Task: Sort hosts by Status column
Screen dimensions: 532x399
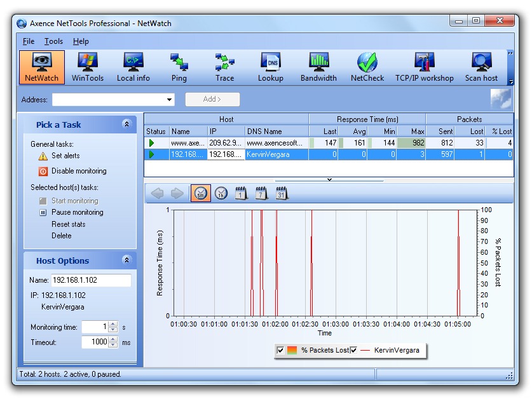Action: (x=156, y=132)
